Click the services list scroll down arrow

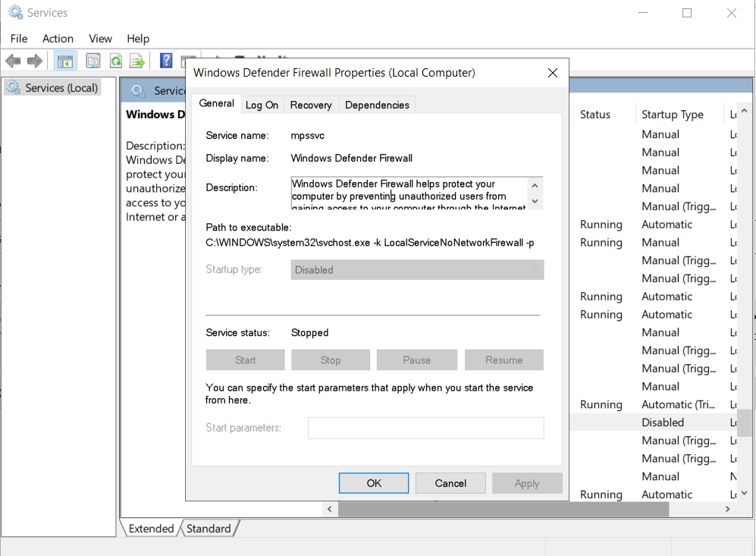click(x=745, y=493)
